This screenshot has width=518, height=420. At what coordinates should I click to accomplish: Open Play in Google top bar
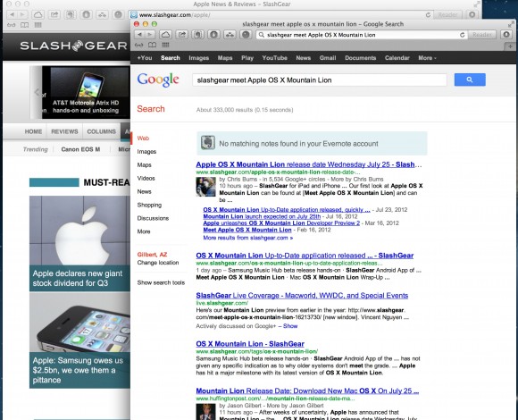click(247, 58)
